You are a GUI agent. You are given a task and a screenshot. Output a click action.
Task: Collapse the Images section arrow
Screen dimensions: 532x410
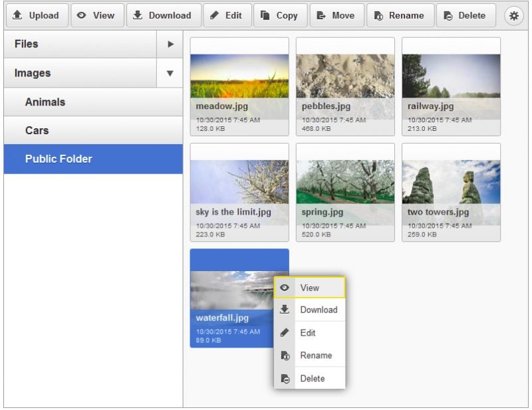(x=170, y=73)
